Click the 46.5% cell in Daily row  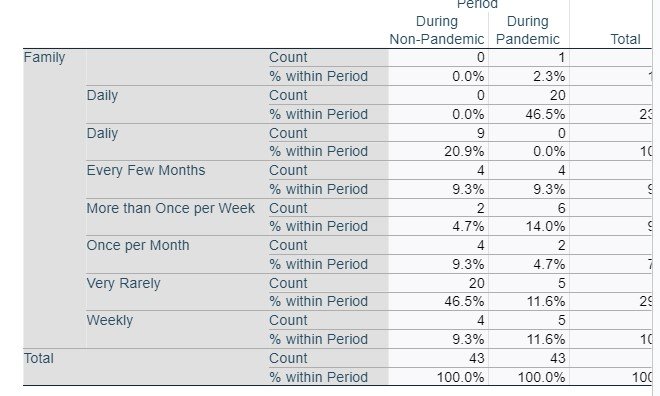(545, 114)
